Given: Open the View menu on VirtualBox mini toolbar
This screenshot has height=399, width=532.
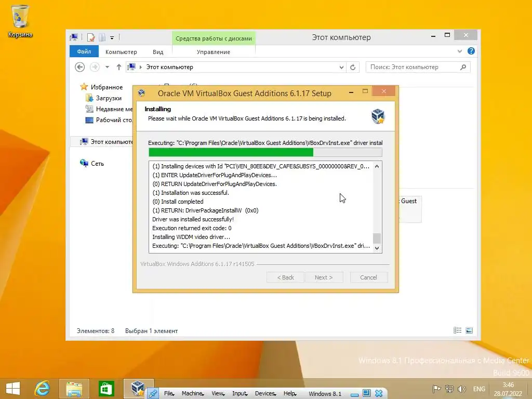Looking at the screenshot, I should coord(218,393).
